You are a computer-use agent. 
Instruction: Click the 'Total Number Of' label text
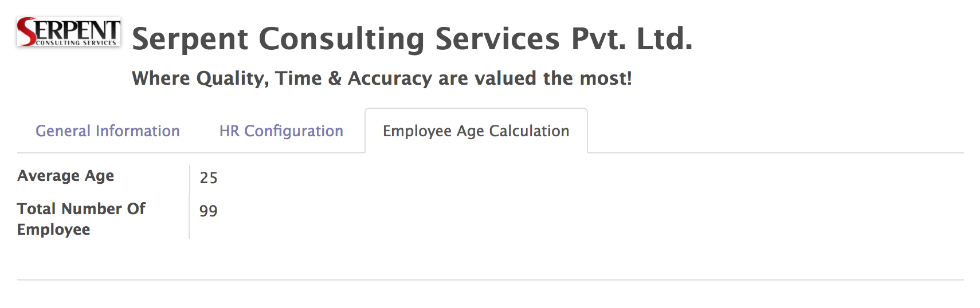tap(81, 209)
